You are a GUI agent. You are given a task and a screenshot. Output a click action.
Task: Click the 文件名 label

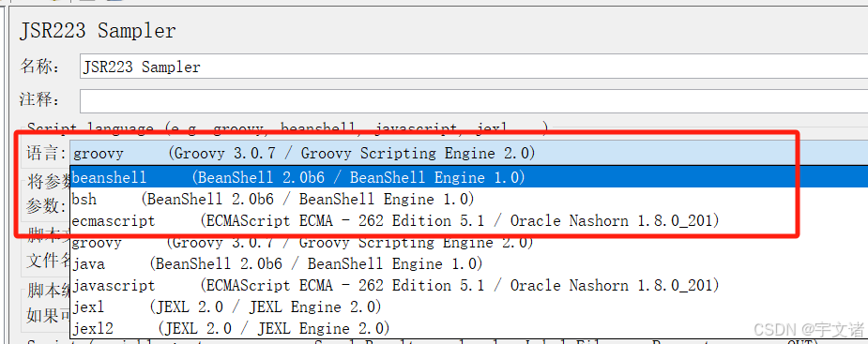pos(49,260)
